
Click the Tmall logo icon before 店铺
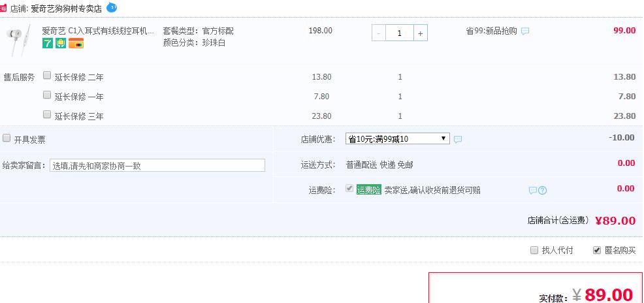click(x=3, y=8)
